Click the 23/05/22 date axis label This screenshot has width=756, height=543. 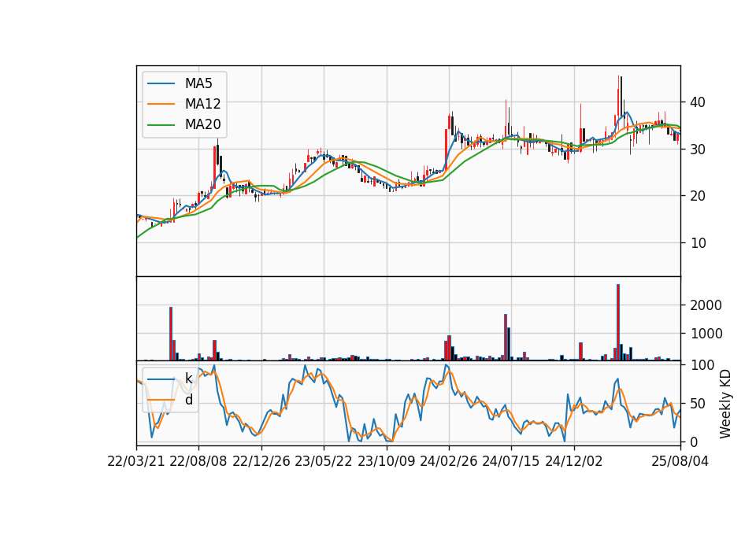click(x=324, y=461)
